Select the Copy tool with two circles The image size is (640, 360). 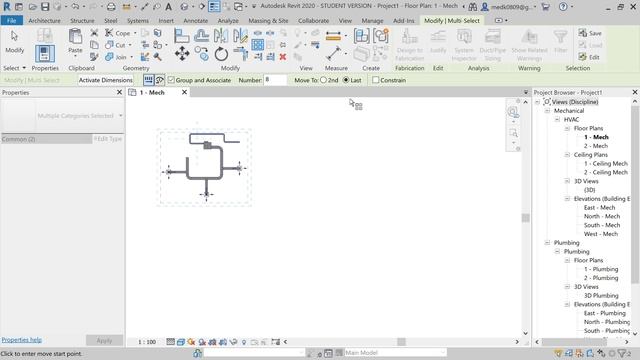pyautogui.click(x=202, y=54)
